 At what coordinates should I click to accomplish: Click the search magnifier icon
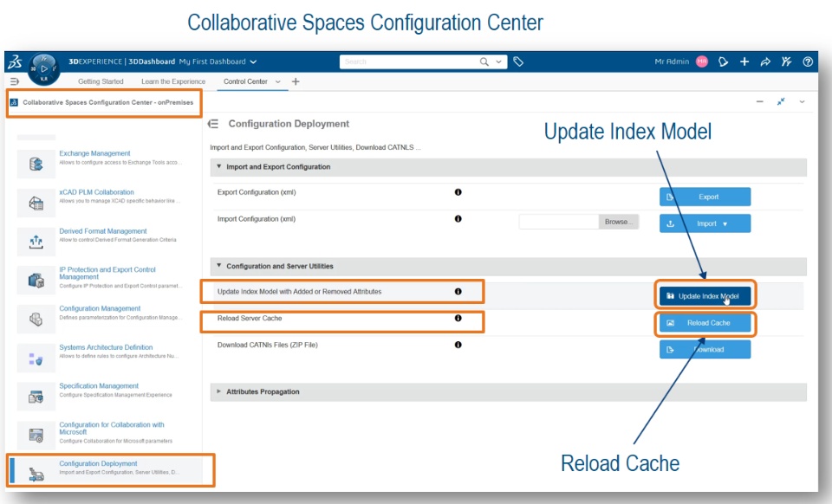pos(484,62)
